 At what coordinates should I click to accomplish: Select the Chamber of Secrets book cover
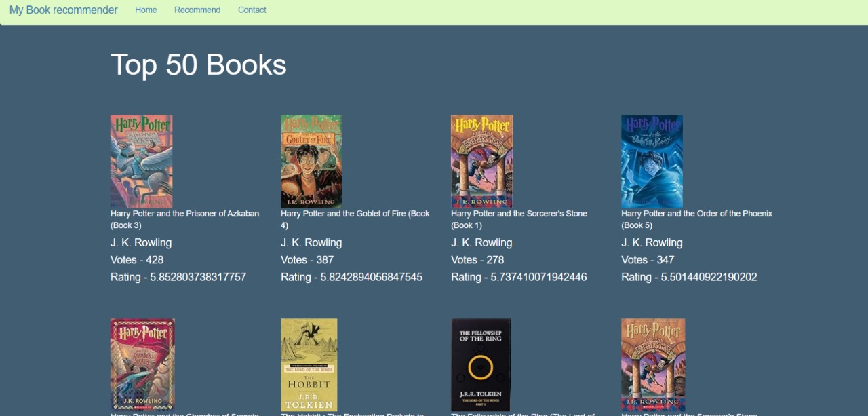pyautogui.click(x=142, y=364)
